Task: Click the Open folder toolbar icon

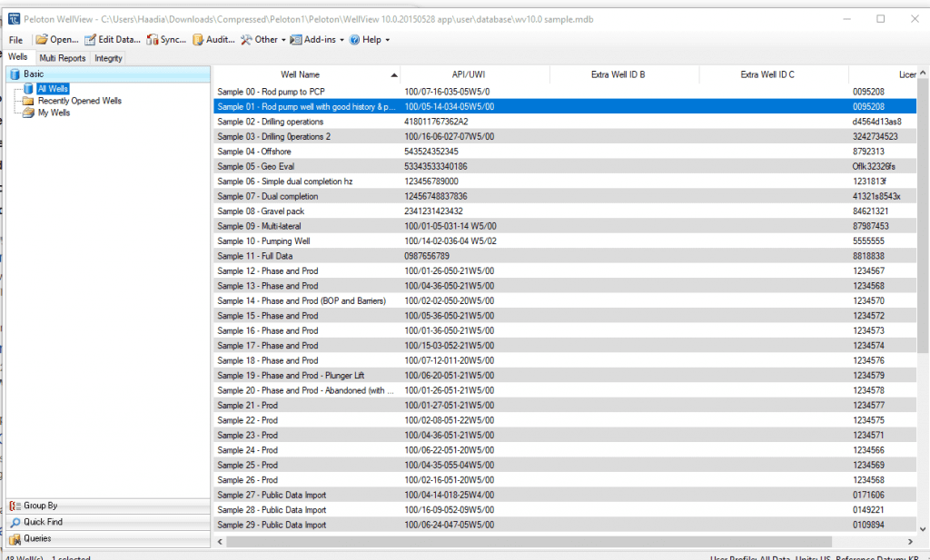Action: (42, 40)
